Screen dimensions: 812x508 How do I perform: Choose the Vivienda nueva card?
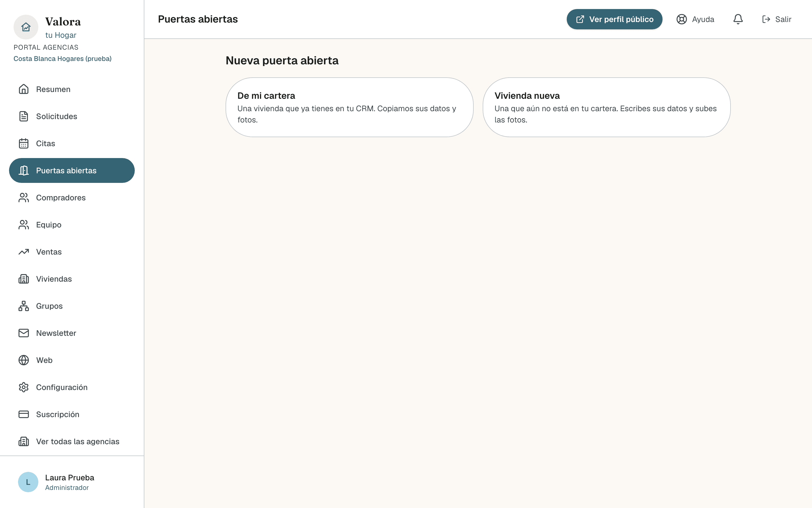coord(606,107)
